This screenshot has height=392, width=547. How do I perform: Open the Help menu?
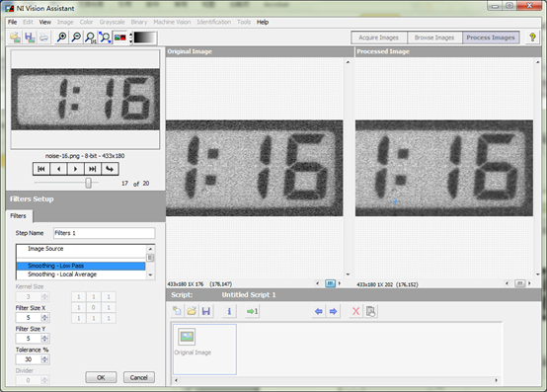pyautogui.click(x=263, y=22)
